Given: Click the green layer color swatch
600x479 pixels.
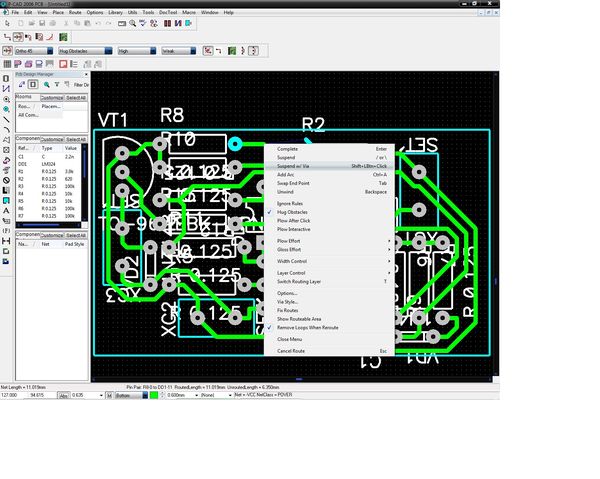Looking at the screenshot, I should point(153,395).
